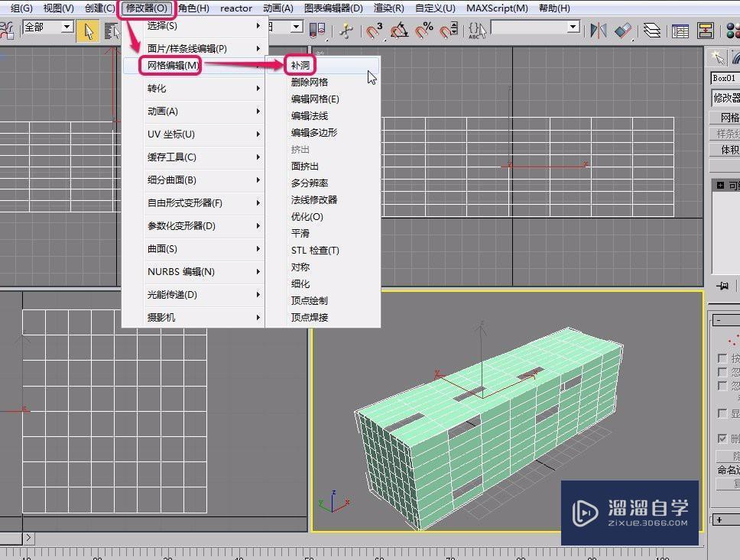The height and width of the screenshot is (560, 740).
Task: Open the Layer Manager icon
Action: pyautogui.click(x=652, y=32)
